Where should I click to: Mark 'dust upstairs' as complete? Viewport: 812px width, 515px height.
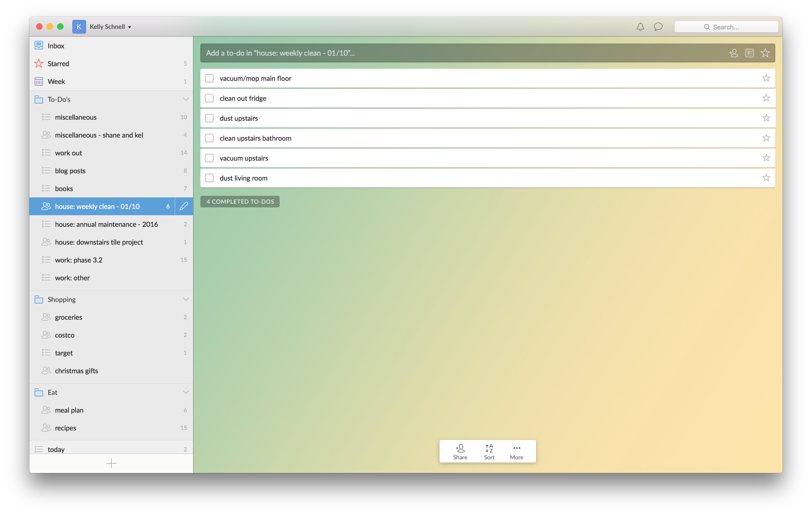tap(209, 118)
